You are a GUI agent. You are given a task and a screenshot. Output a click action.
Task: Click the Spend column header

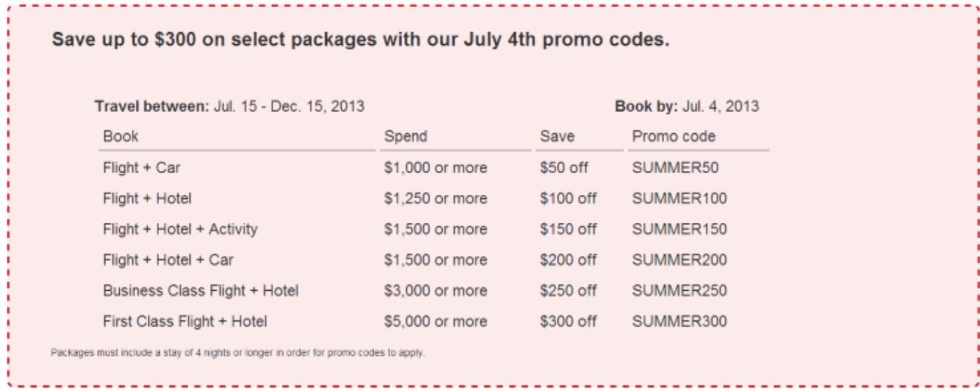pos(406,137)
